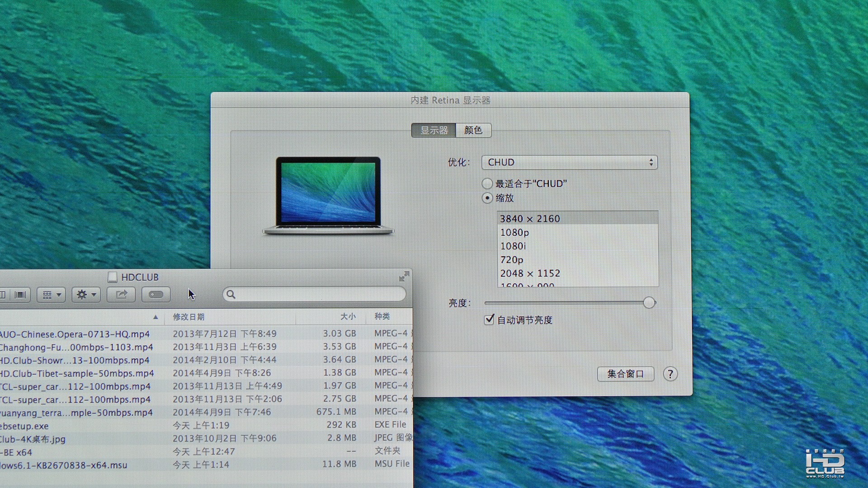868x488 pixels.
Task: Select the 缩放 scaled radio option
Action: pyautogui.click(x=487, y=198)
